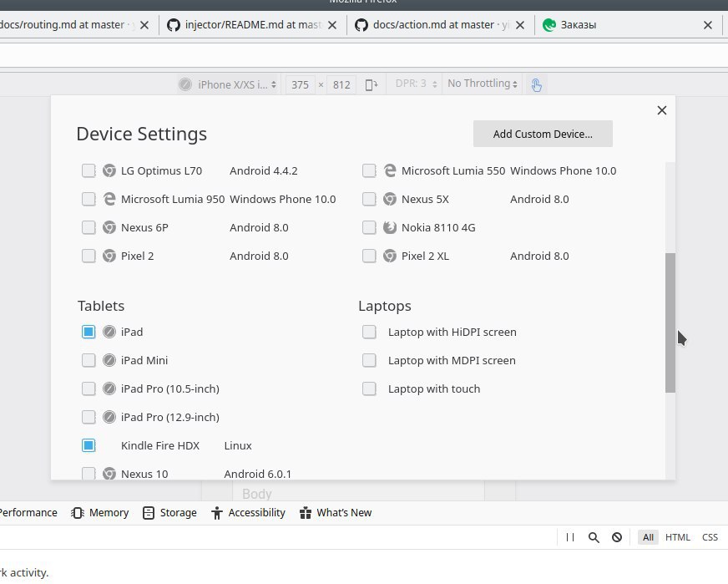Click Chrome icon beside Pixel 2

pos(109,256)
